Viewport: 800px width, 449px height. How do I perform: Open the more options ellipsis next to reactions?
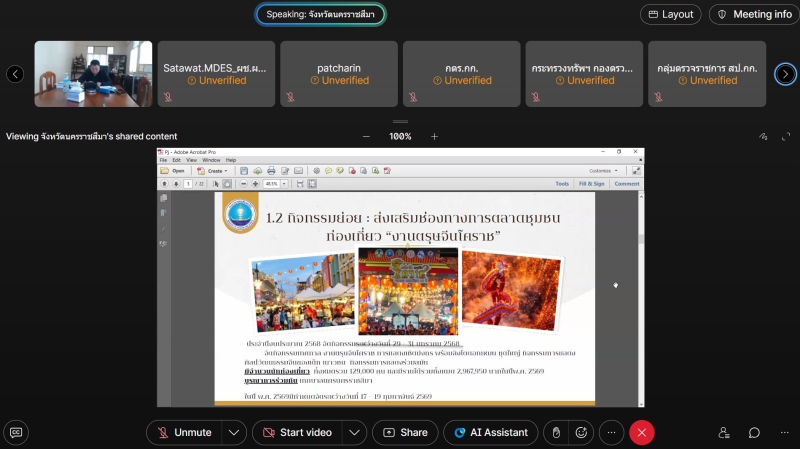[x=611, y=432]
